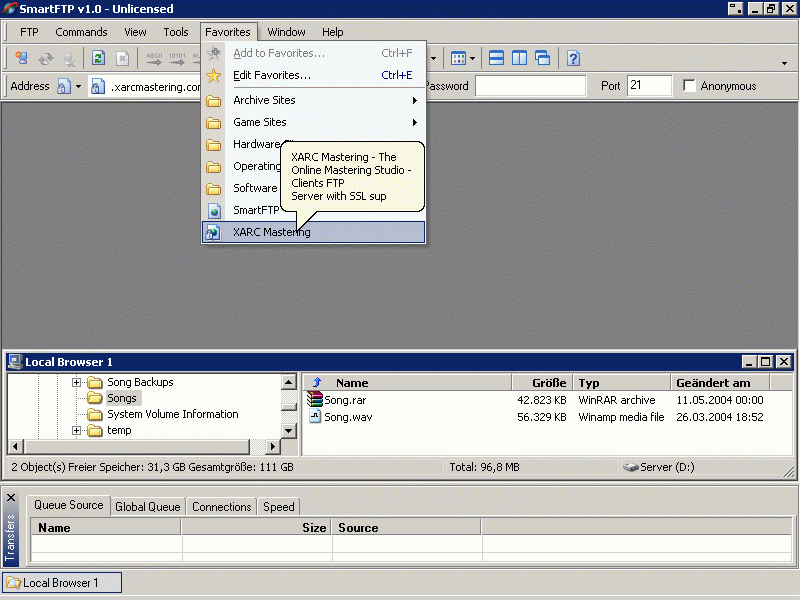Click the new connection toolbar icon
800x600 pixels.
click(20, 58)
